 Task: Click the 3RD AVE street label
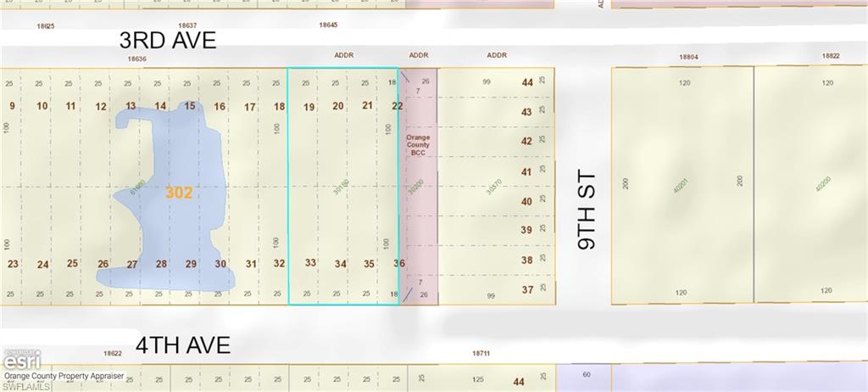tap(167, 40)
